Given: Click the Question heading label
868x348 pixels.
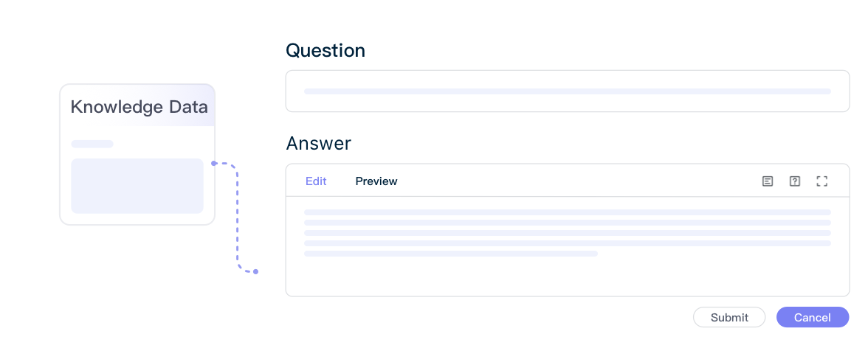Looking at the screenshot, I should tap(325, 50).
